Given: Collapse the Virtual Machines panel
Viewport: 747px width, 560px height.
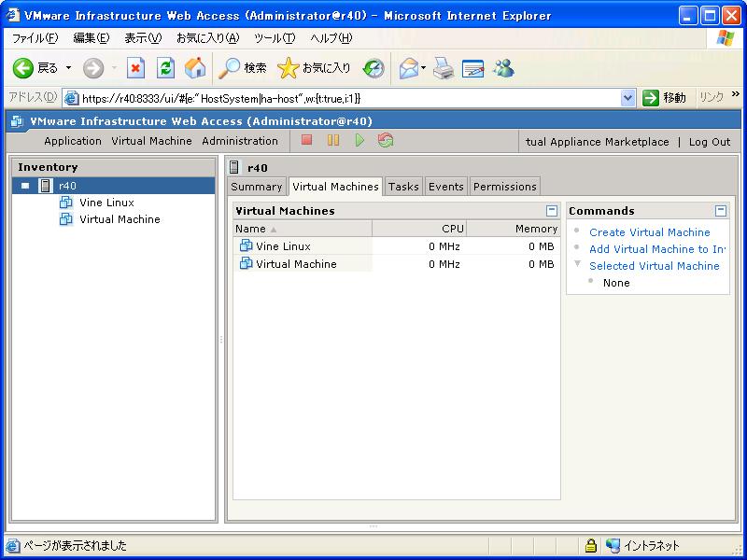Looking at the screenshot, I should pos(552,211).
